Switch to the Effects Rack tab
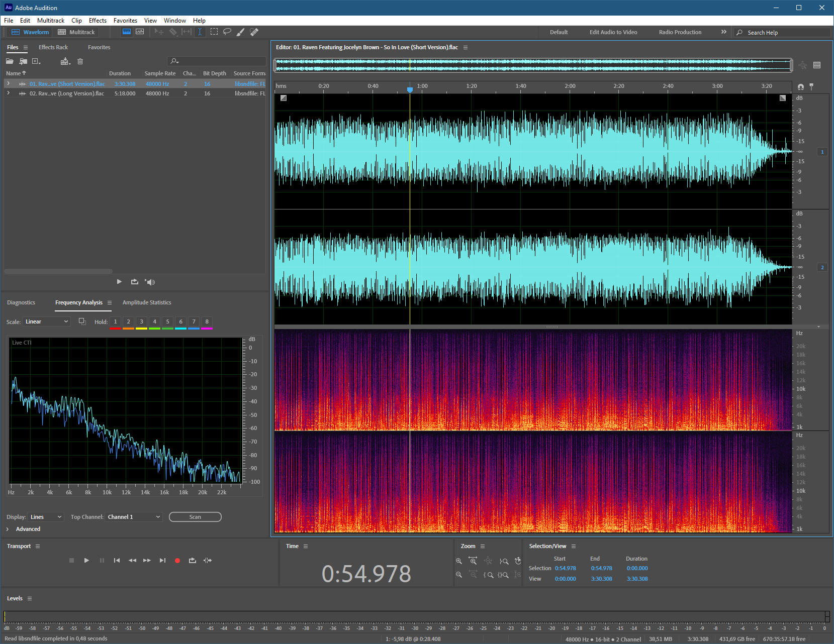 click(53, 47)
